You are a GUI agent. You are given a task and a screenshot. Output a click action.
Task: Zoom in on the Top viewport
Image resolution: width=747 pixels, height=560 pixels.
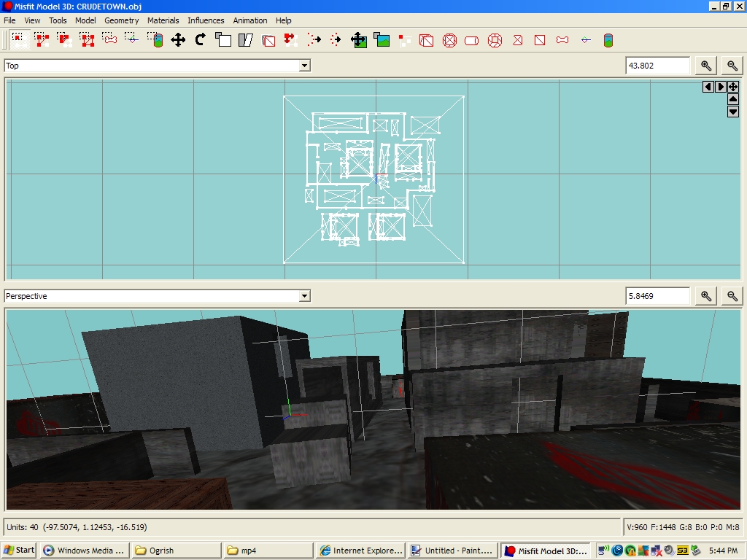pos(705,66)
